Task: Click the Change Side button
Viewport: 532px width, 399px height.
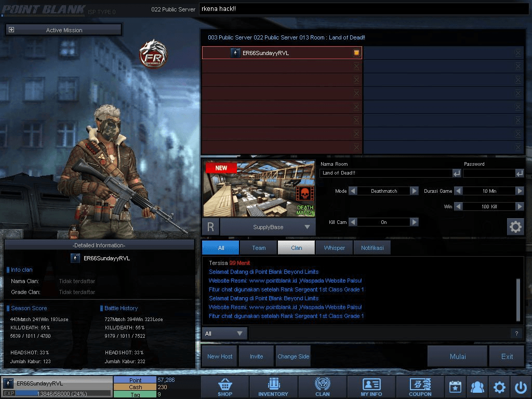Action: point(294,356)
